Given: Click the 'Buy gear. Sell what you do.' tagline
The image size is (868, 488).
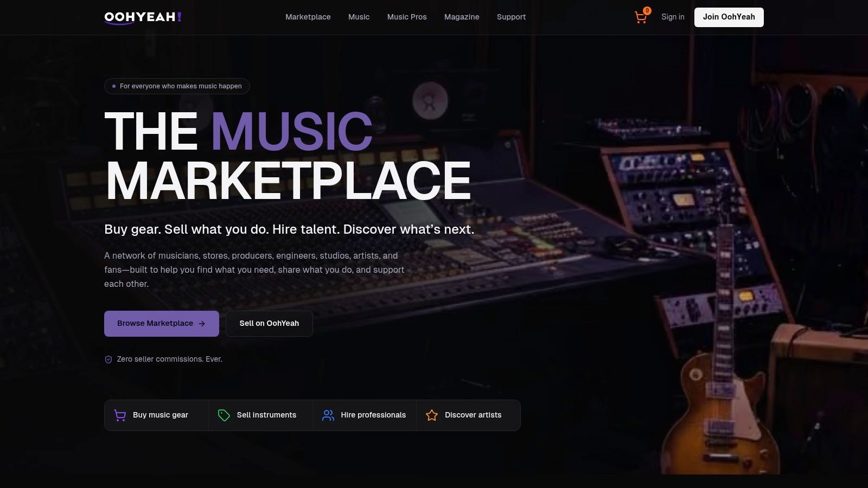Looking at the screenshot, I should tap(289, 229).
